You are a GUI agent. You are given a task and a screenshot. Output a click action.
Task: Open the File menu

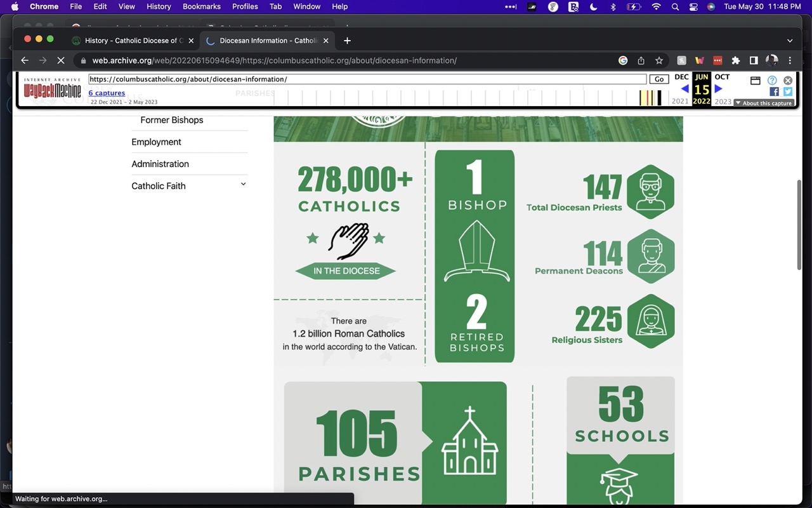[x=75, y=6]
